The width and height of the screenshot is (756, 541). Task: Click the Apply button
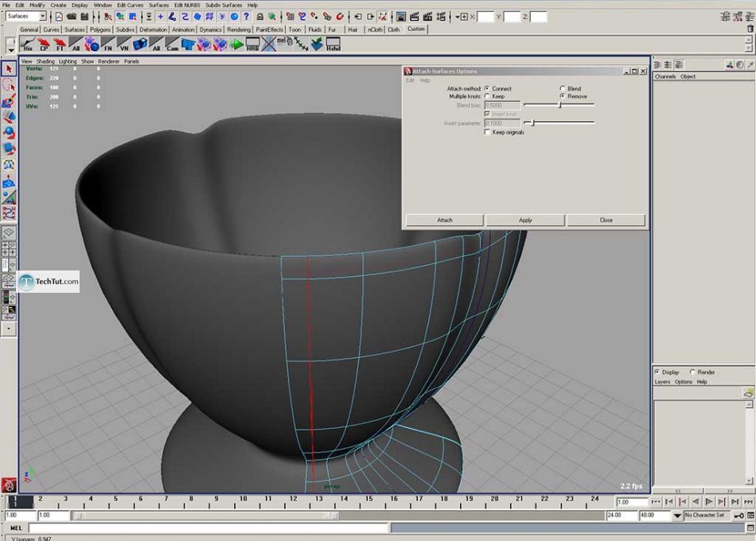point(525,220)
